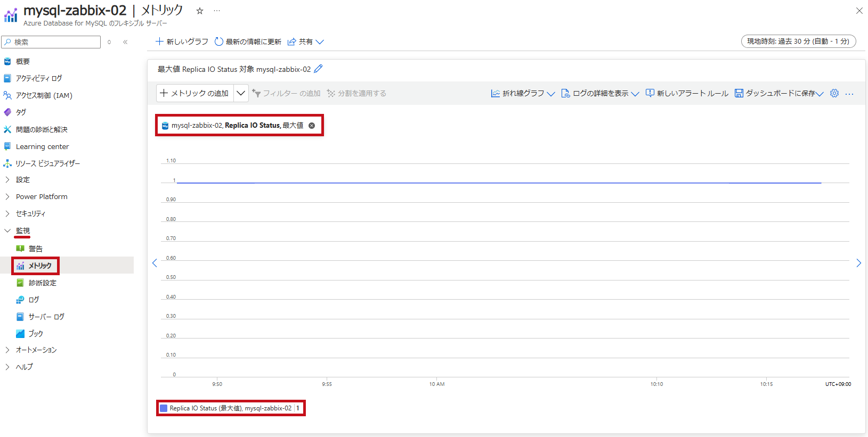868x437 pixels.
Task: Open Alerts (警告) under Monitoring
Action: (x=35, y=249)
